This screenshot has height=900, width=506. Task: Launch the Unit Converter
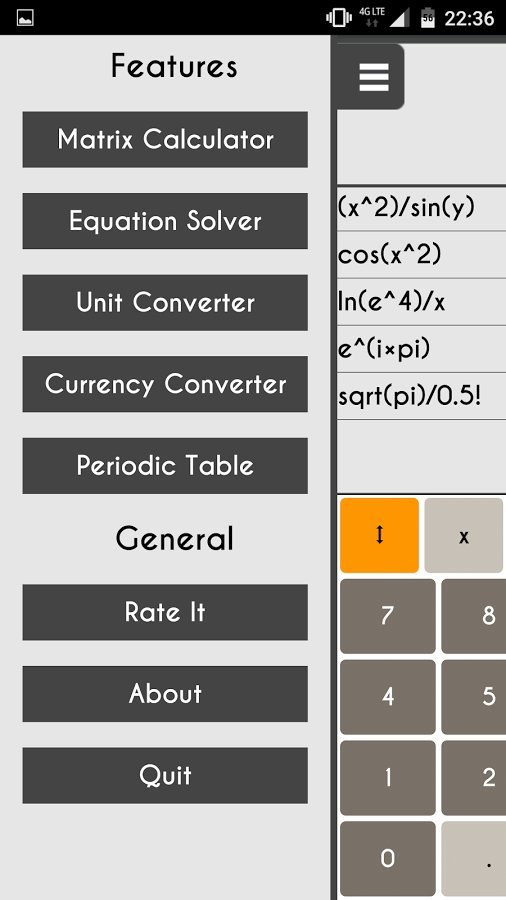(x=165, y=302)
